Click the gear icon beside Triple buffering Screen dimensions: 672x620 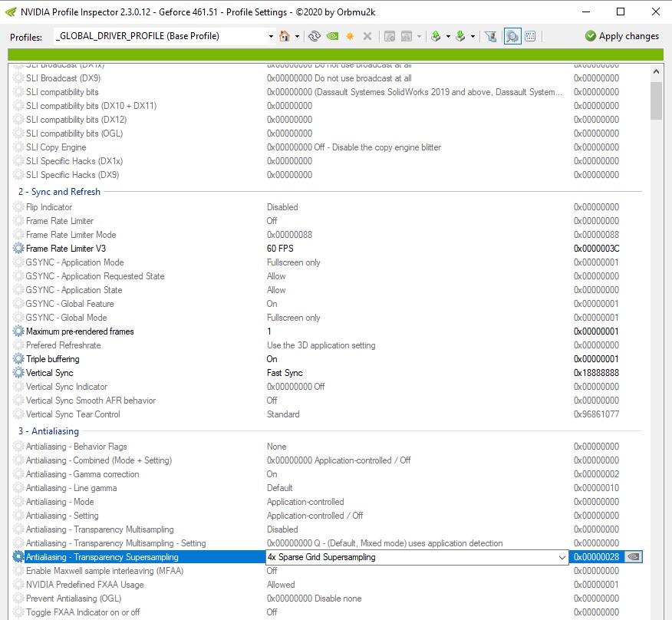(x=18, y=359)
